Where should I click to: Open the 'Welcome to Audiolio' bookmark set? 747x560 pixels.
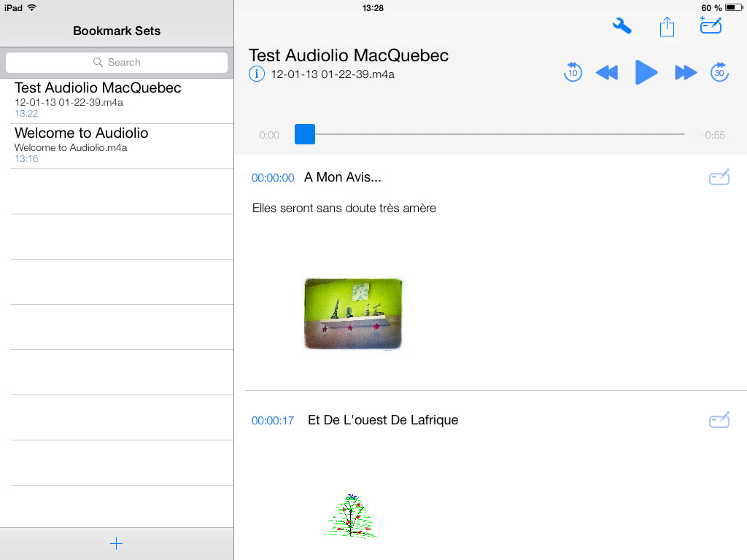(x=117, y=146)
